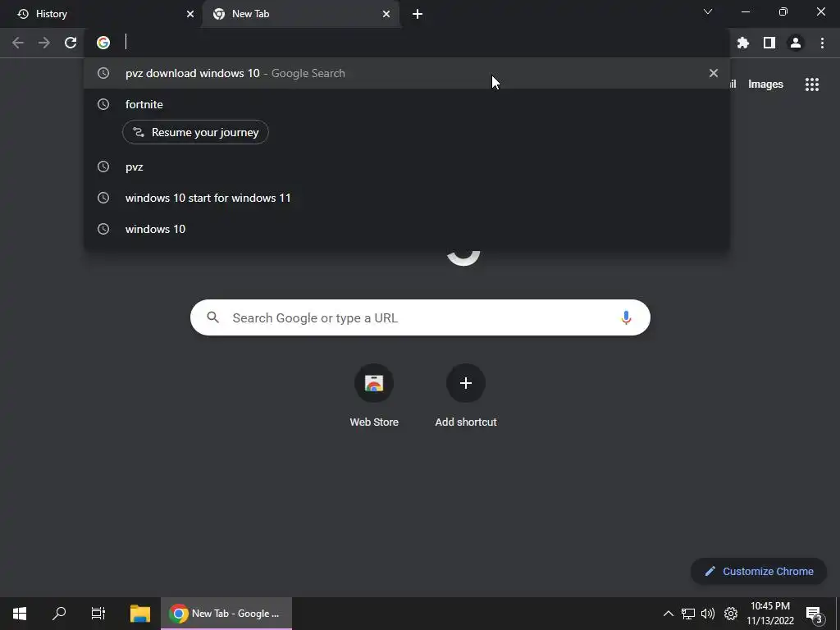Open the tab search chevron

[708, 11]
